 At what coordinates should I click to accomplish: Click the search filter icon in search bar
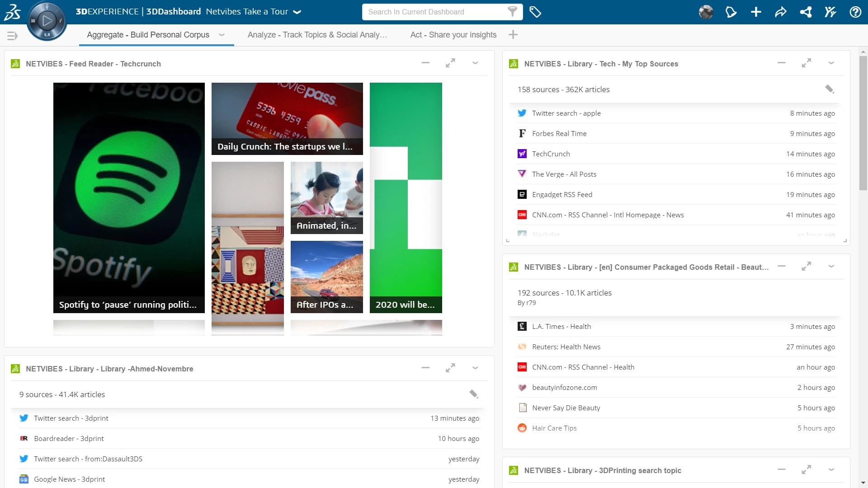coord(512,12)
